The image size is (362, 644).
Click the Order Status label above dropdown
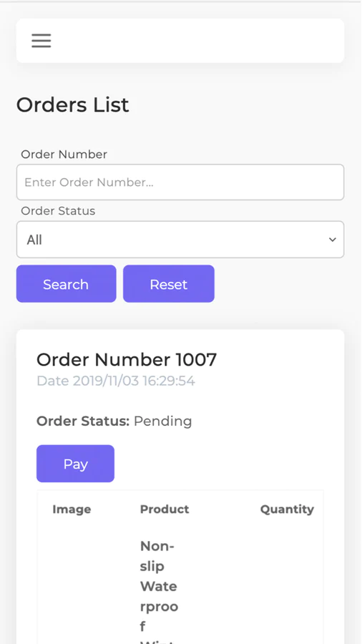point(58,211)
